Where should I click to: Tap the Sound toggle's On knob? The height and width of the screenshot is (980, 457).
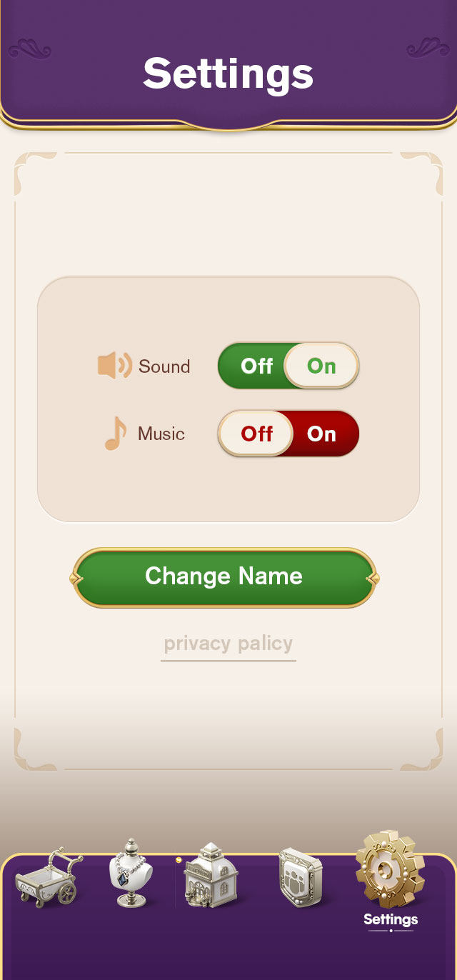321,366
